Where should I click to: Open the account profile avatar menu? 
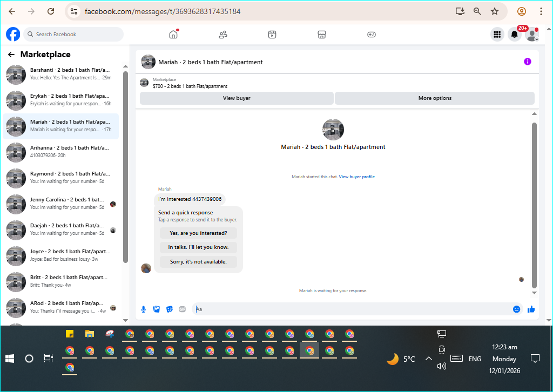tap(532, 34)
